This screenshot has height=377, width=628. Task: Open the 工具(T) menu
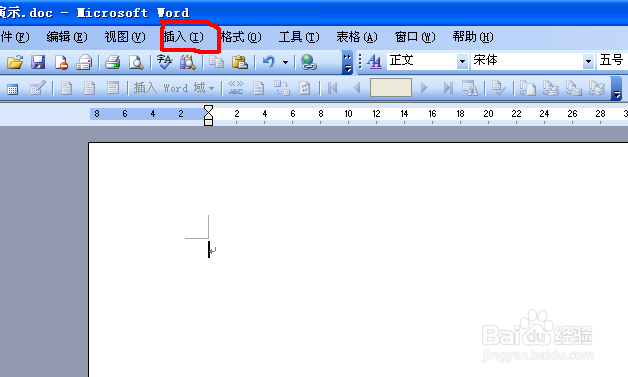(299, 37)
